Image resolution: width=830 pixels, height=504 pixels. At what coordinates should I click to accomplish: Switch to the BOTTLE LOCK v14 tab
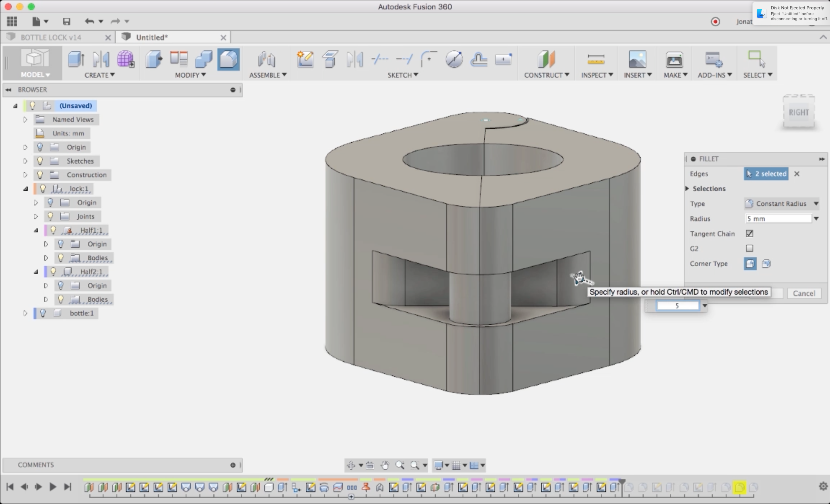coord(51,37)
